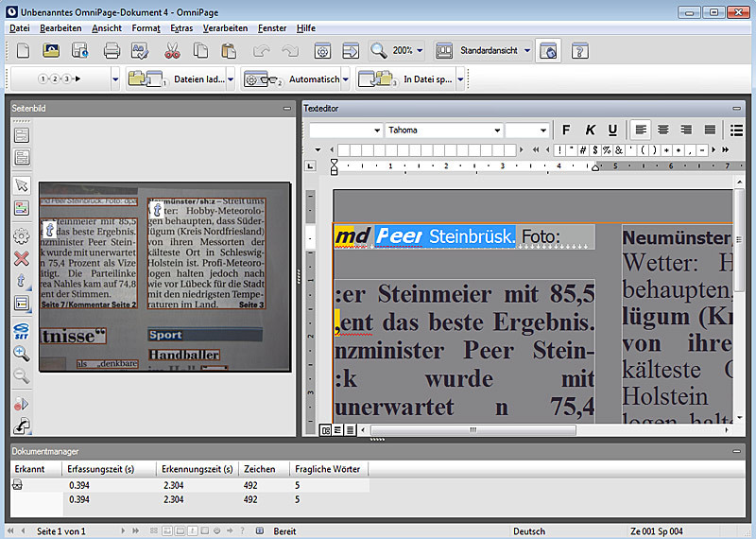The width and height of the screenshot is (756, 539).
Task: Click the Automatisch recognition button
Action: click(x=291, y=79)
